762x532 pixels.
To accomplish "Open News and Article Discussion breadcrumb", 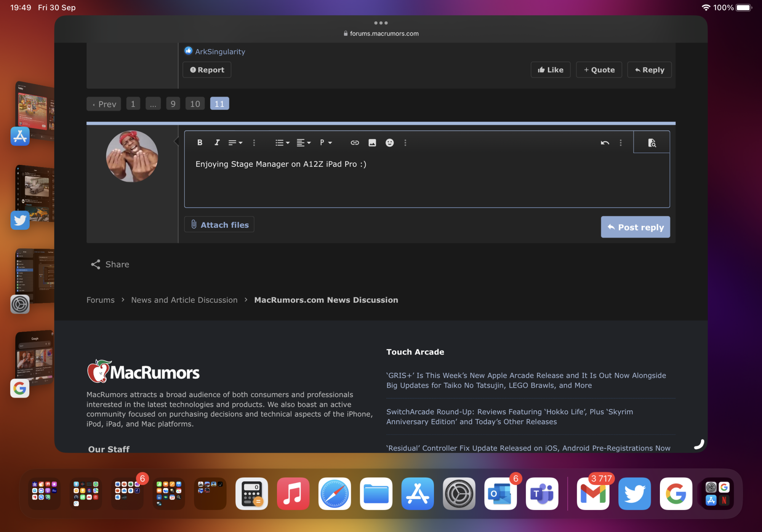I will click(x=184, y=300).
